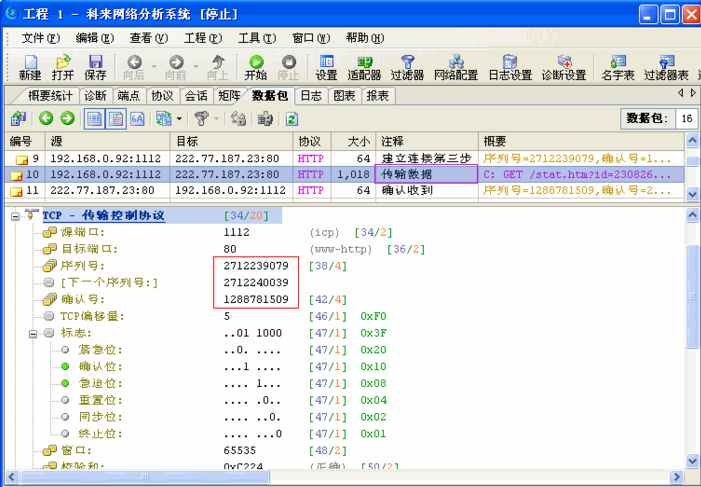Switch to 矩阵 tab

pos(229,96)
